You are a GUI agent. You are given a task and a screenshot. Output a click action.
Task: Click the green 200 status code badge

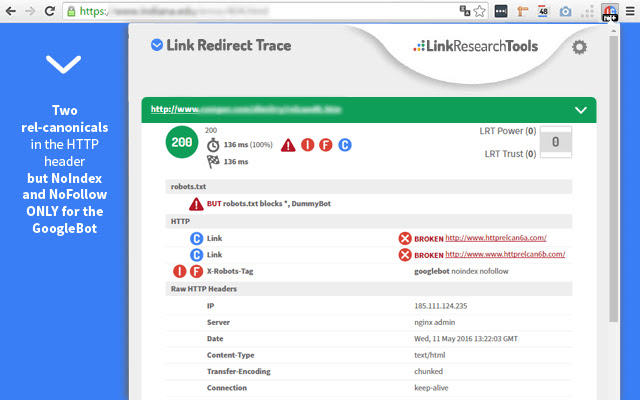point(181,144)
